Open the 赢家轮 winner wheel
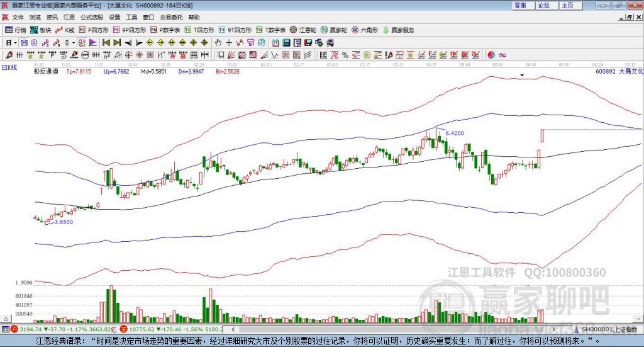This screenshot has width=644, height=347. [x=334, y=30]
